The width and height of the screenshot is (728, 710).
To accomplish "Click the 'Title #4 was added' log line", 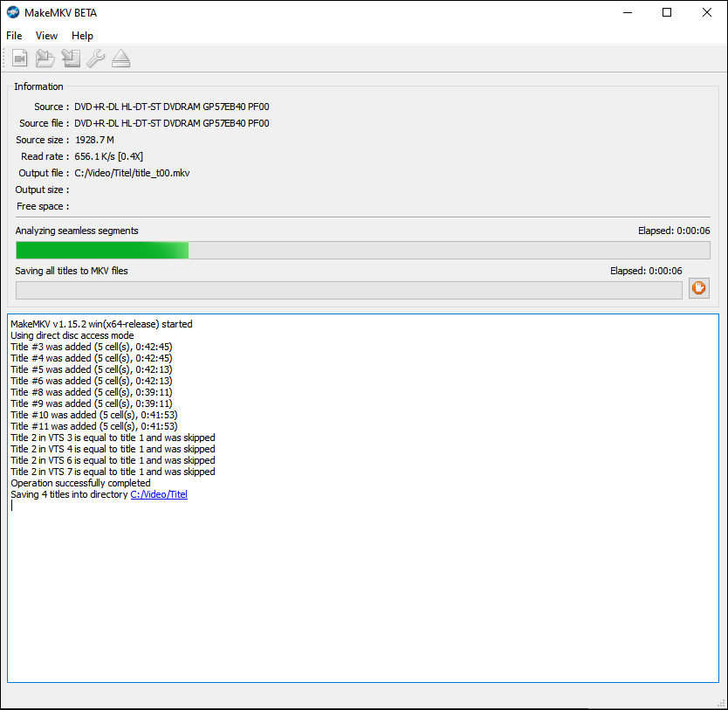I will click(x=92, y=358).
